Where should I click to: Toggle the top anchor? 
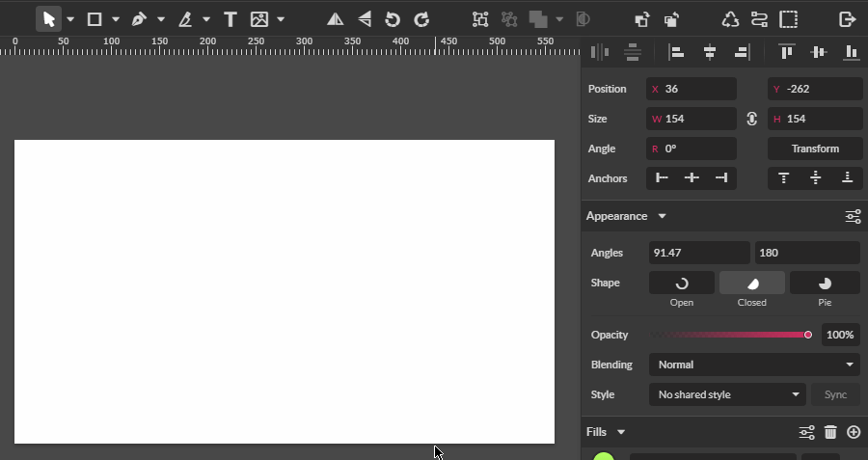tap(783, 177)
